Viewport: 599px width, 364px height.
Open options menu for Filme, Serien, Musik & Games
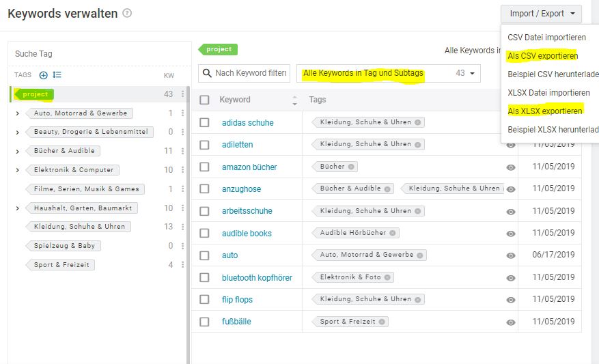point(182,188)
